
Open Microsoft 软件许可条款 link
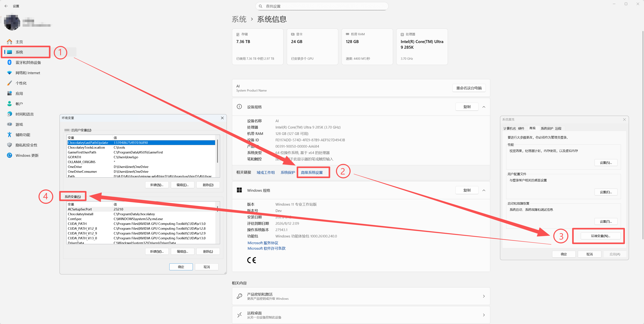click(x=266, y=248)
